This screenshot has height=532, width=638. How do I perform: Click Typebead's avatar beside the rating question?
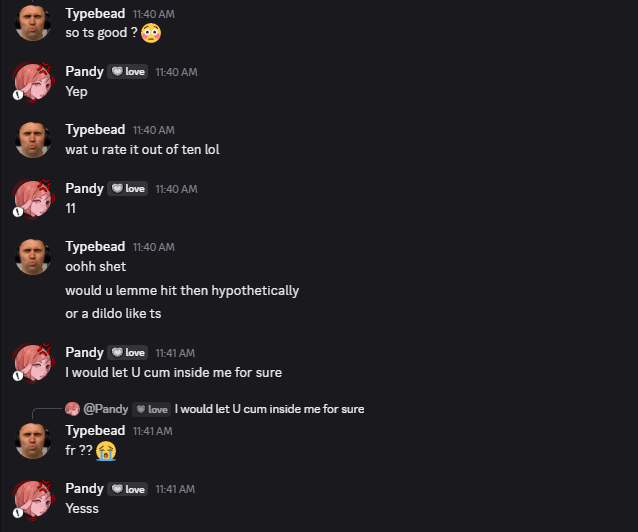point(33,140)
